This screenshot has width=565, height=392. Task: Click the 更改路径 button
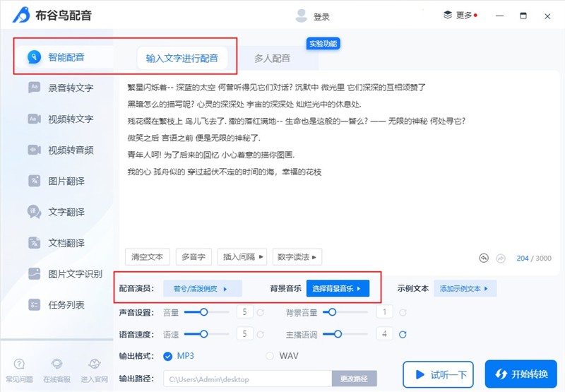pyautogui.click(x=355, y=379)
